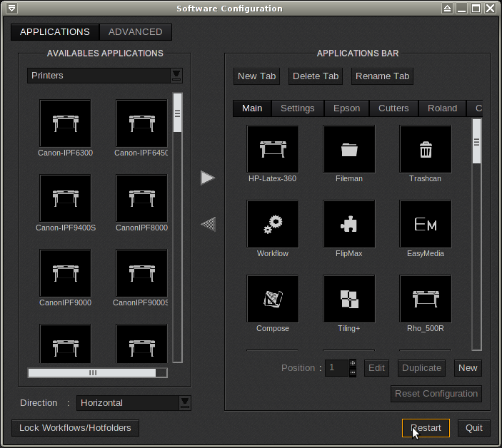
Task: Open the Direction Horizontal dropdown
Action: 134,402
